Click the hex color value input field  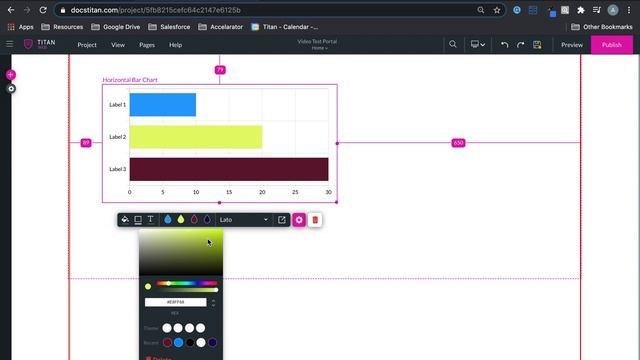176,302
